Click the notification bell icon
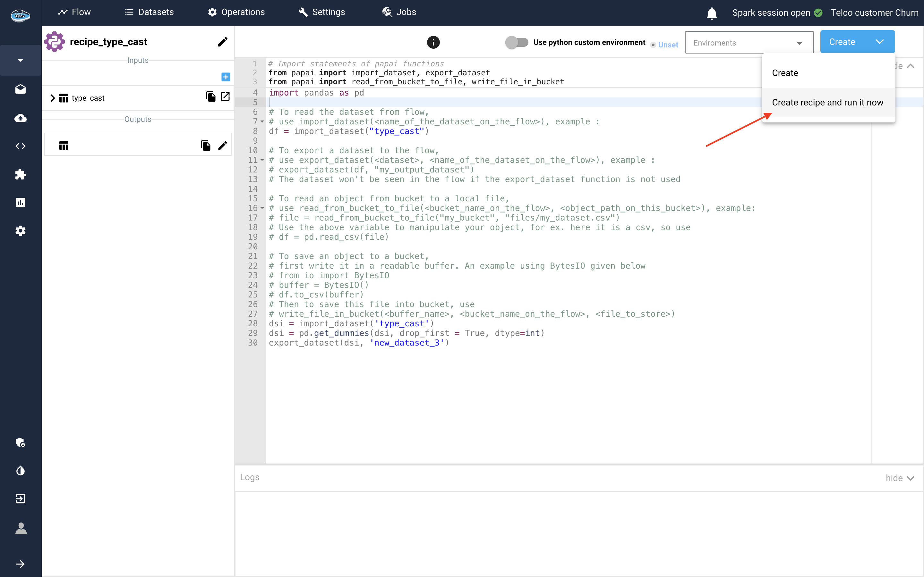 [x=712, y=13]
